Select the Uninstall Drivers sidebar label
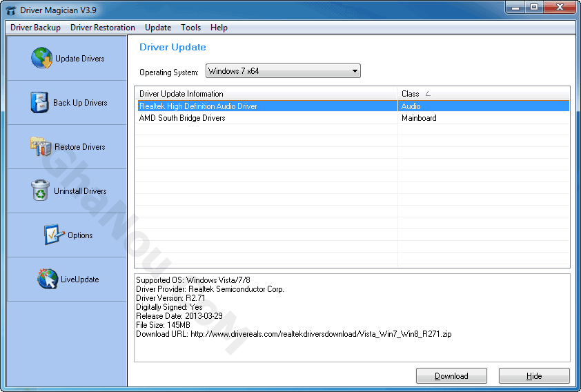The width and height of the screenshot is (581, 392). (x=80, y=190)
